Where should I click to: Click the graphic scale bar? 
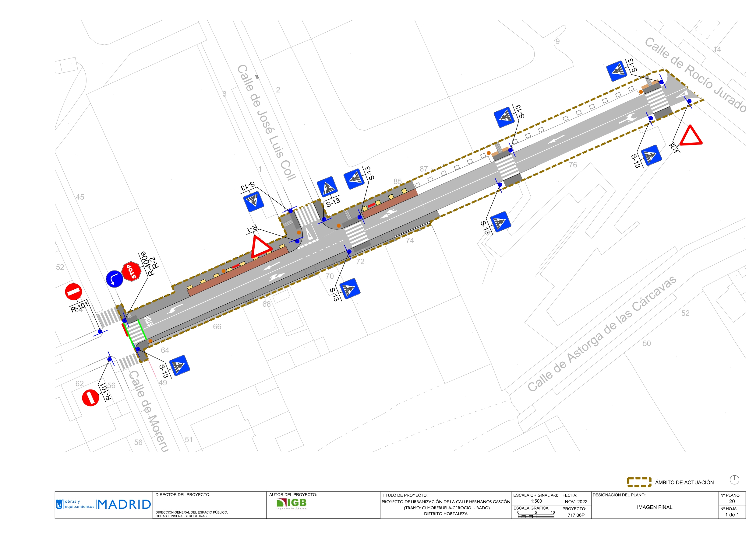(536, 516)
